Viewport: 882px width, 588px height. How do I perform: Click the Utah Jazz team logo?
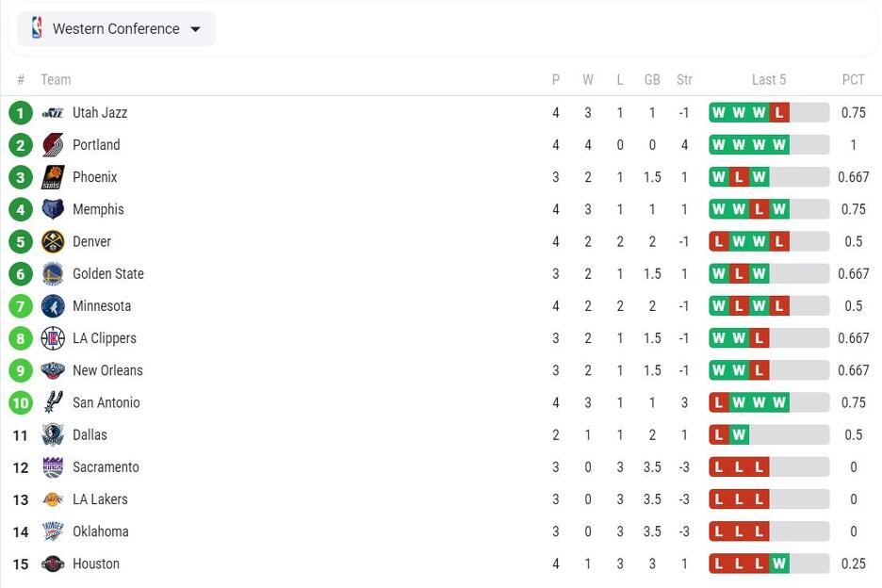pos(53,113)
